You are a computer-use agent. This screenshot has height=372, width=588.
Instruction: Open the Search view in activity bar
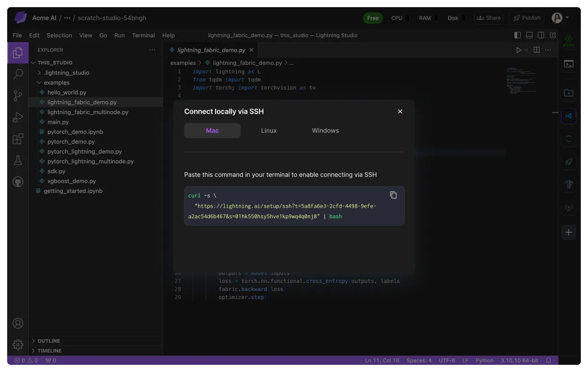point(18,74)
